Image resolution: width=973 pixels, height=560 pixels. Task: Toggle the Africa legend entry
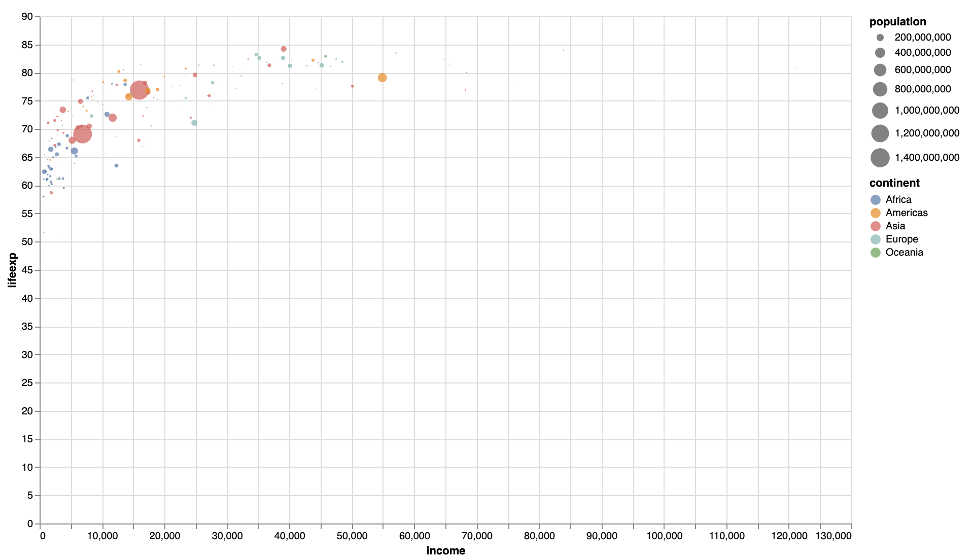pyautogui.click(x=899, y=199)
